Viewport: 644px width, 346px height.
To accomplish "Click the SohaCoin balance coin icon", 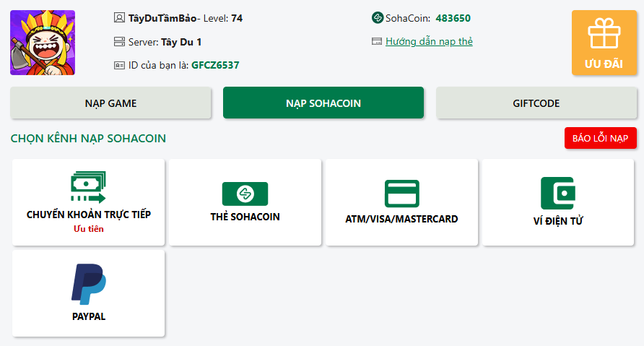I will coord(377,18).
